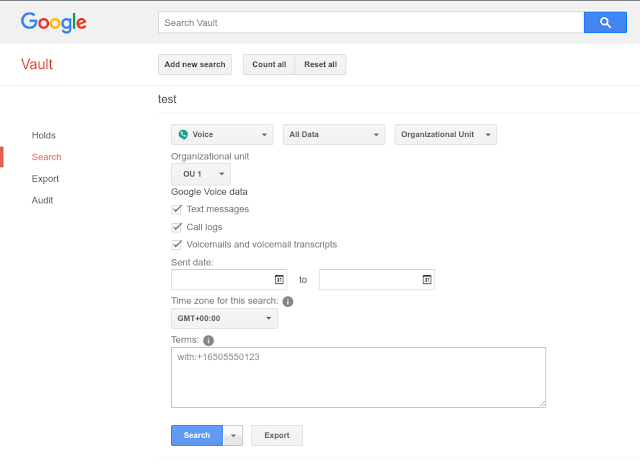
Task: Click the Google logo
Action: click(53, 22)
